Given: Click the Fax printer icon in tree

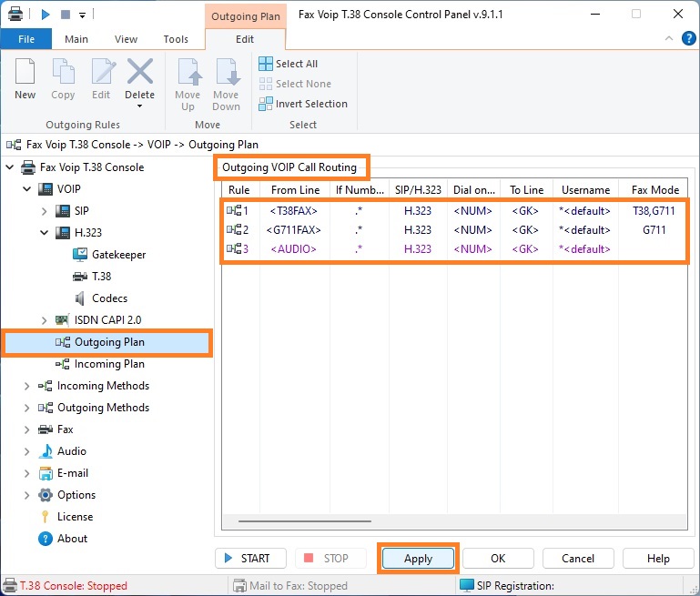Looking at the screenshot, I should pyautogui.click(x=46, y=429).
